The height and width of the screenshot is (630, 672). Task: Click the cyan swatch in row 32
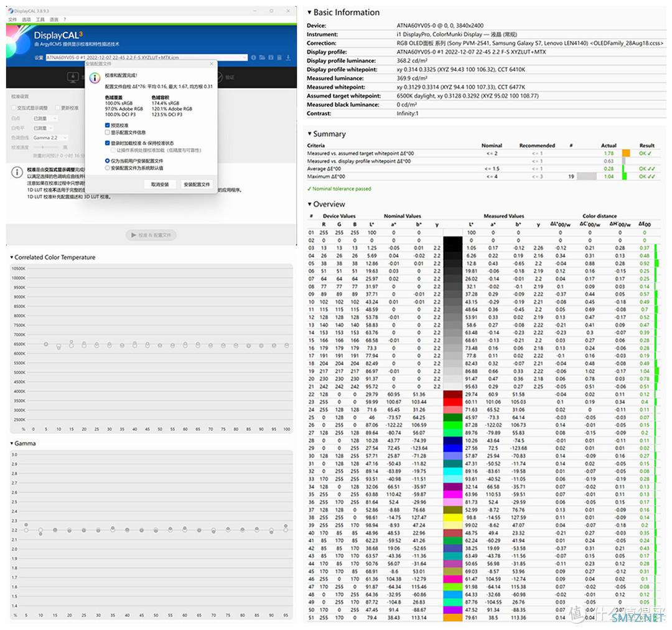(452, 471)
